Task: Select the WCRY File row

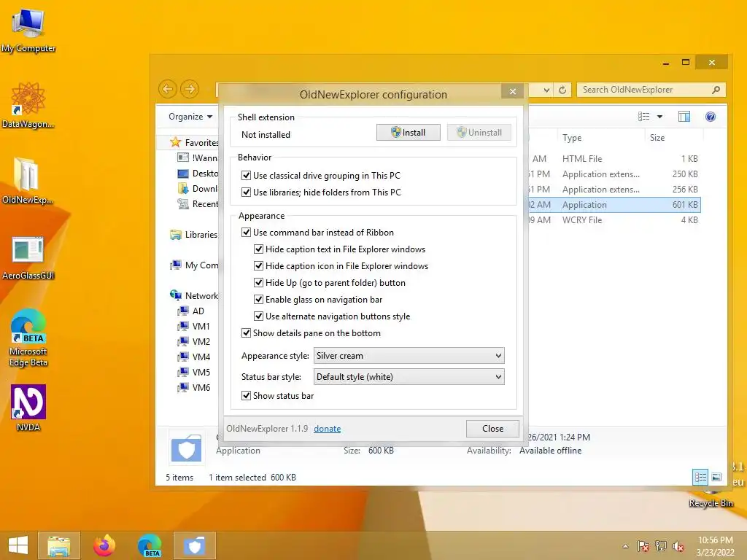Action: point(614,220)
